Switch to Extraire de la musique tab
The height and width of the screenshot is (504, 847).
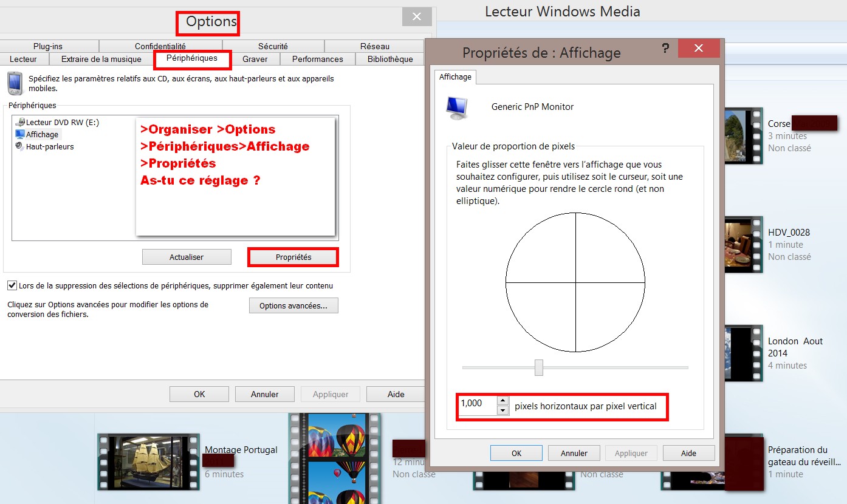point(101,59)
